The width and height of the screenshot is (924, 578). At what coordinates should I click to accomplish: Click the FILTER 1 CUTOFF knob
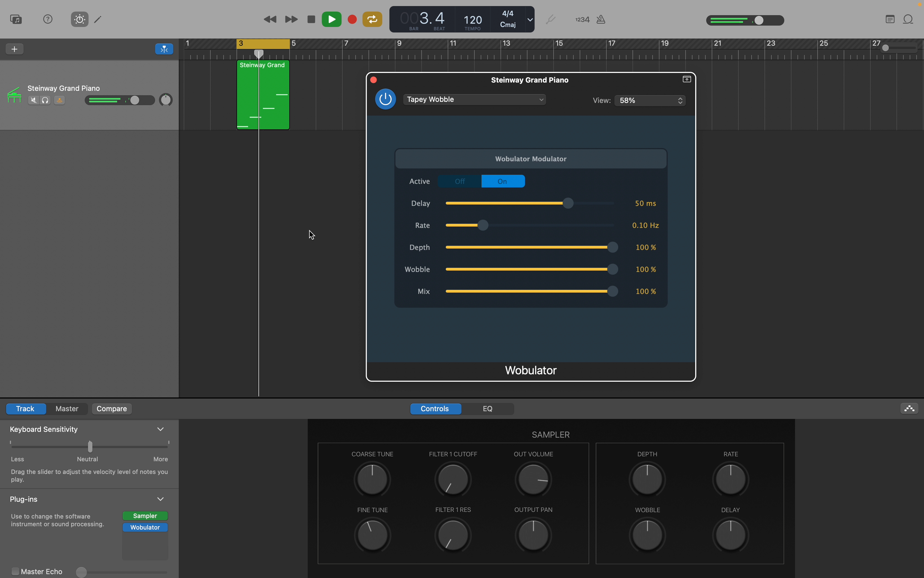tap(453, 479)
